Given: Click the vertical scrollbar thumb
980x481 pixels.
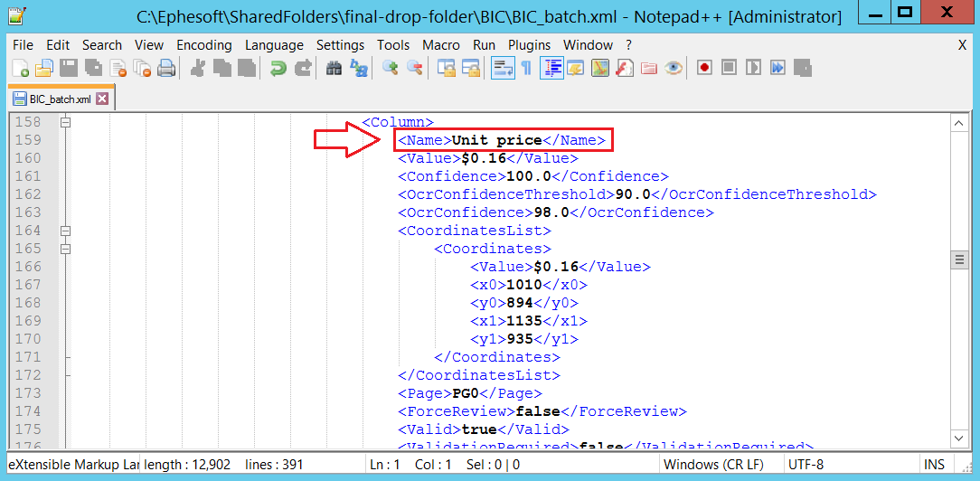Looking at the screenshot, I should tap(958, 259).
